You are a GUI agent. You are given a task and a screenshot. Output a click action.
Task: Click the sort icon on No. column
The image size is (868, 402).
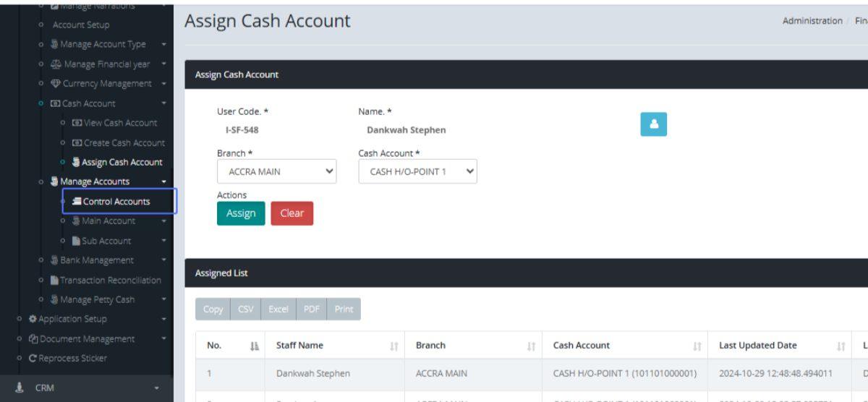pyautogui.click(x=254, y=346)
